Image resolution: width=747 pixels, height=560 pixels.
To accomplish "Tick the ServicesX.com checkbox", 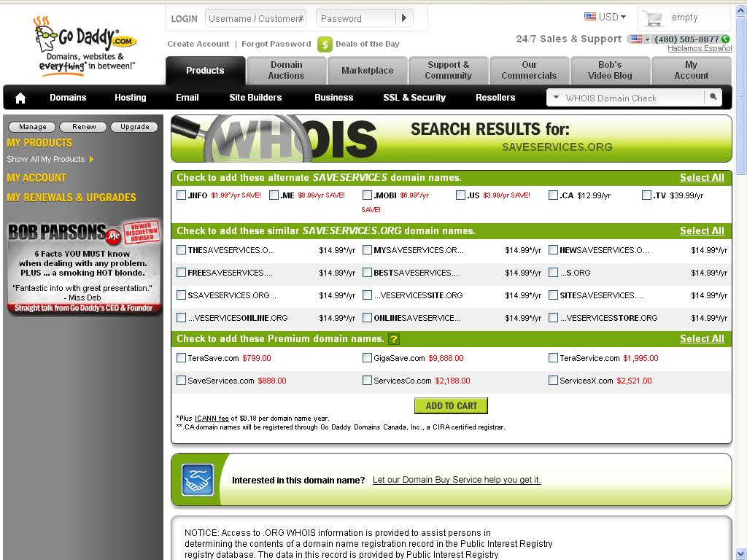I will click(x=553, y=380).
